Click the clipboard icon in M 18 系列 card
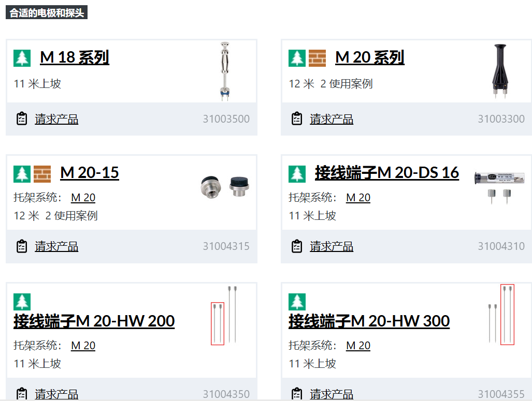Screen dimensions: 532x401 pyautogui.click(x=22, y=119)
